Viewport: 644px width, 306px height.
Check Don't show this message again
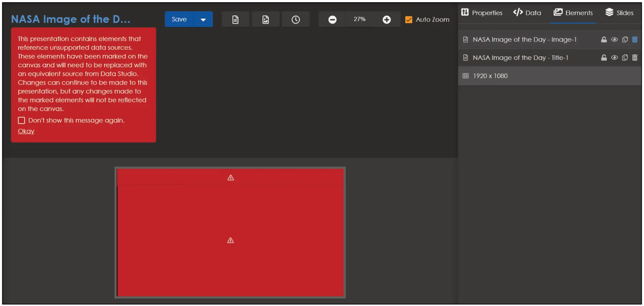(x=21, y=120)
